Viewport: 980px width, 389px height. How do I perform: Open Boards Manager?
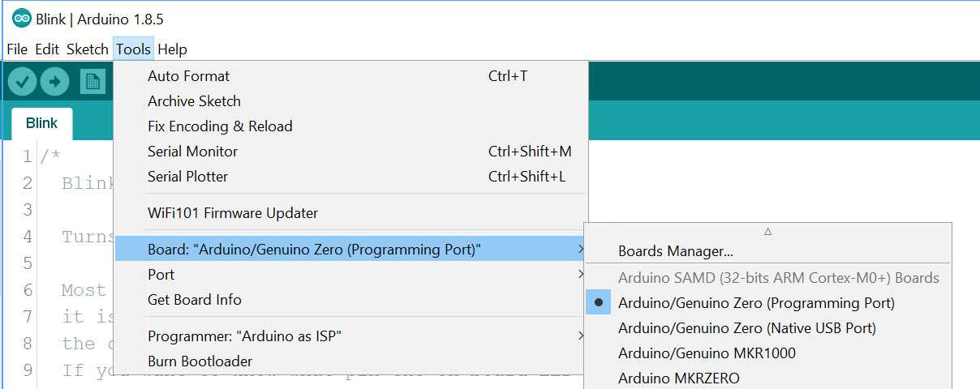click(x=675, y=252)
